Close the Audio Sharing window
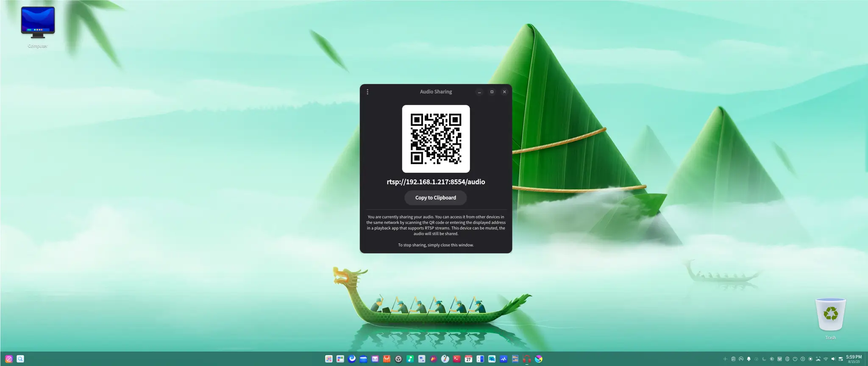This screenshot has width=868, height=366. [504, 92]
